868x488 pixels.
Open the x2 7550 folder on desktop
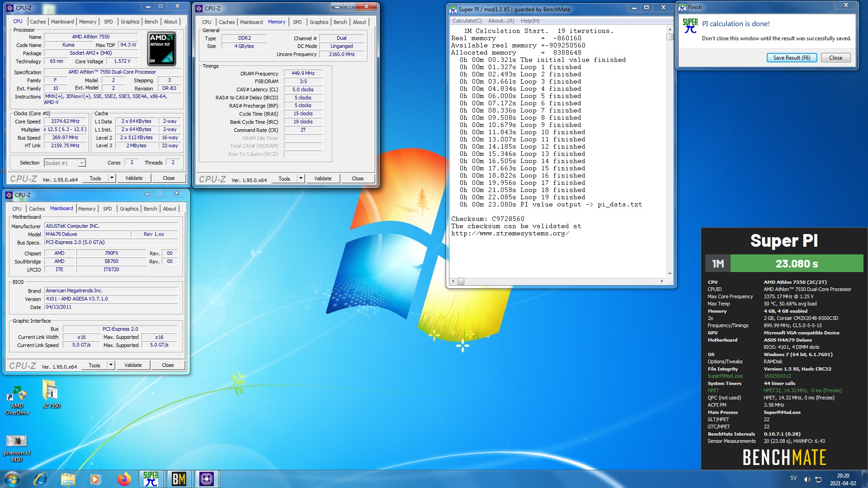pyautogui.click(x=51, y=394)
